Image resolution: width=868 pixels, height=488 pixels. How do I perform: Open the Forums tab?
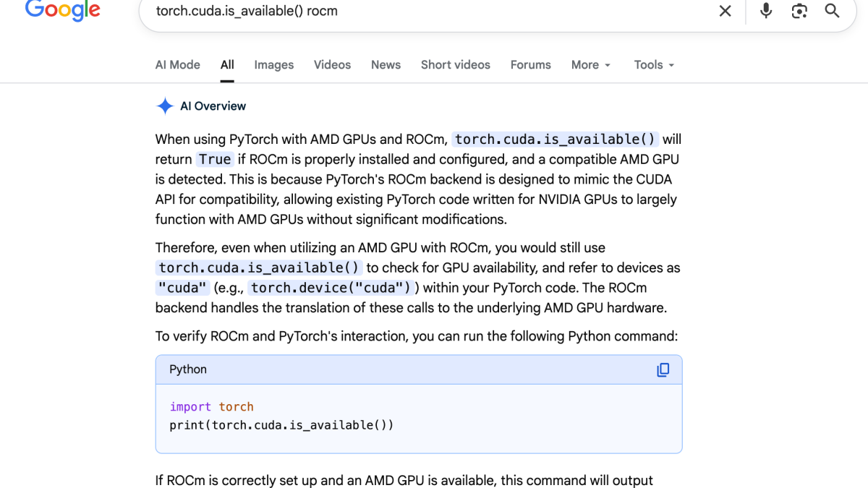point(530,64)
